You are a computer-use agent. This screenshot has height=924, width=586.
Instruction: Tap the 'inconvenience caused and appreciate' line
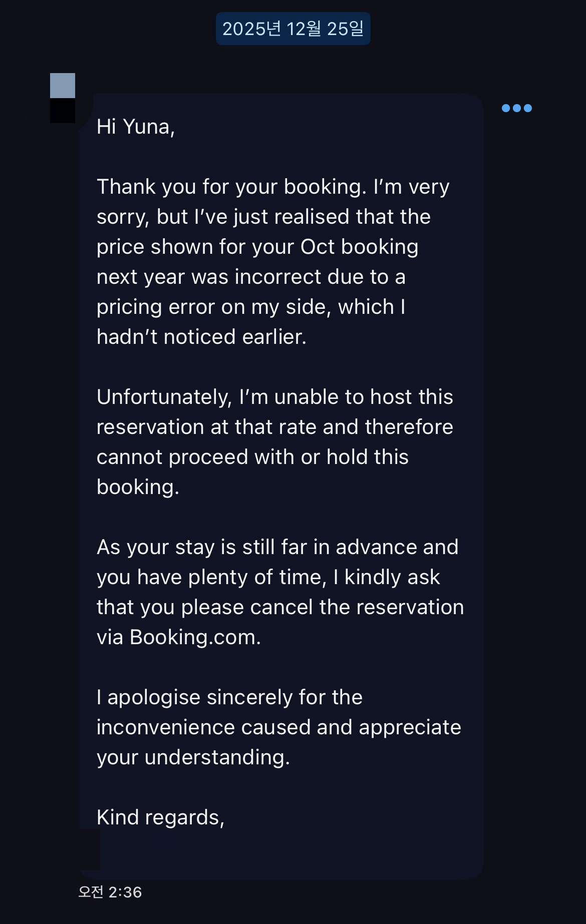tap(278, 727)
